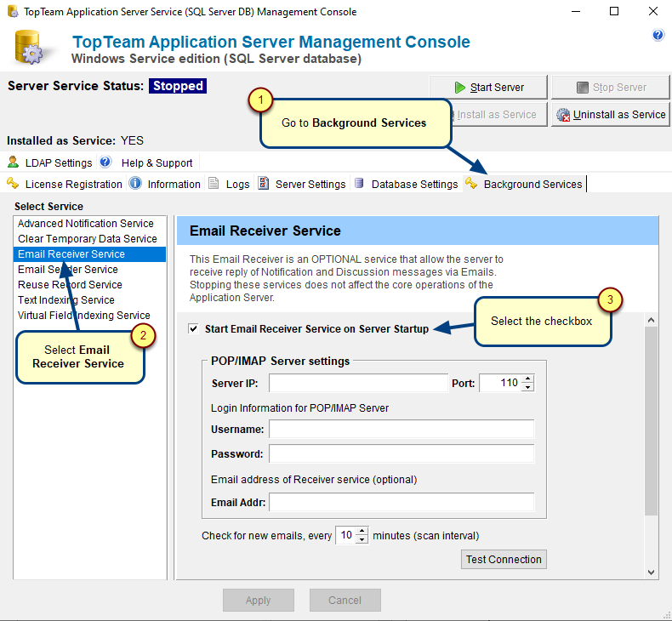Increase the Port number with up arrow
Screen dimensions: 672x621
coord(528,379)
